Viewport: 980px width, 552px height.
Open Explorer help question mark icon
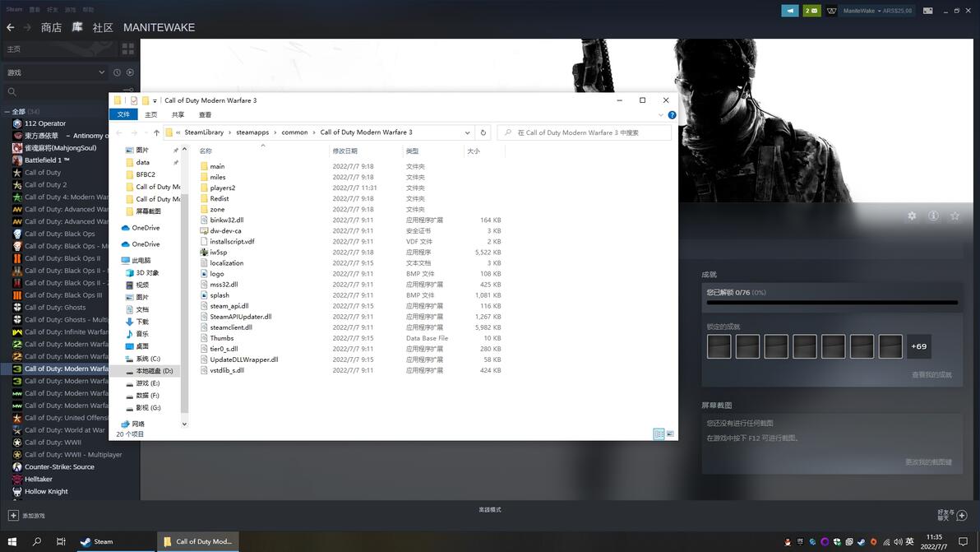pyautogui.click(x=672, y=115)
